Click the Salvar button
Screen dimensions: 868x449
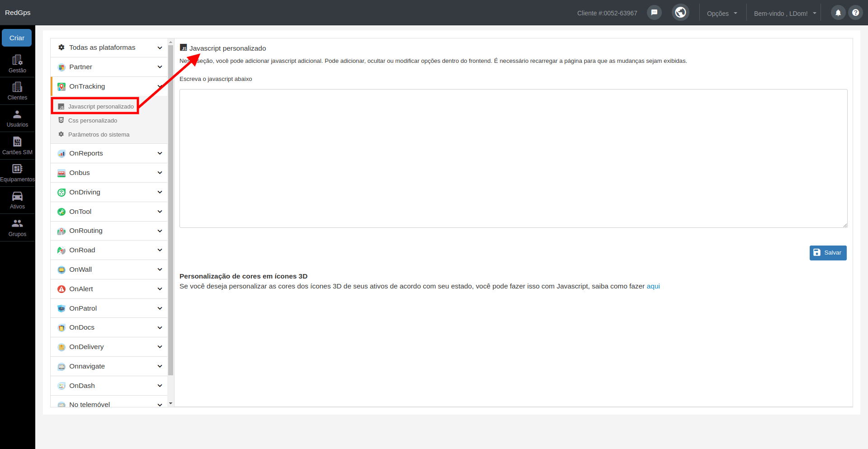click(x=828, y=253)
